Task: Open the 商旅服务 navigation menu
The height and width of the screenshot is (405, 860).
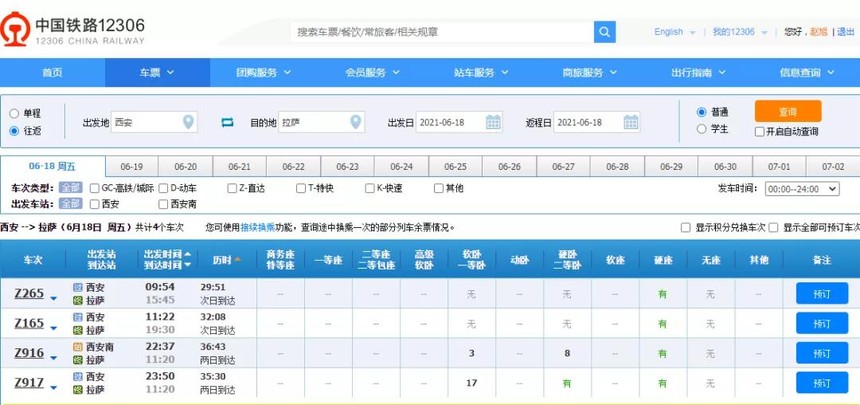Action: pyautogui.click(x=590, y=72)
